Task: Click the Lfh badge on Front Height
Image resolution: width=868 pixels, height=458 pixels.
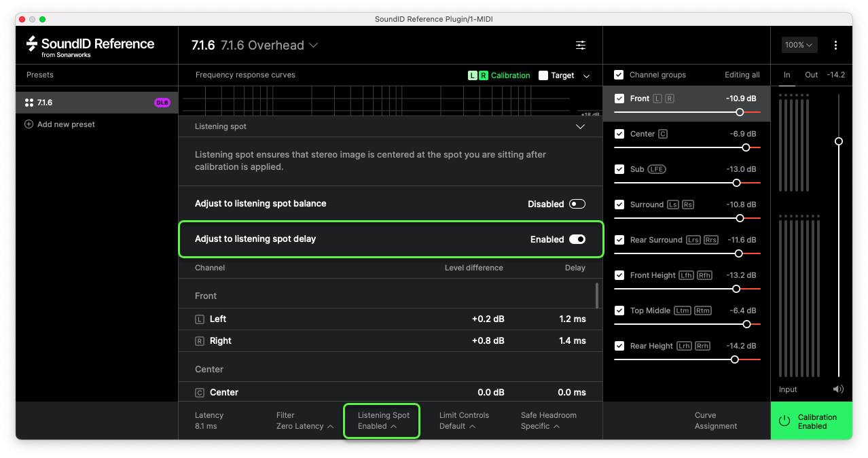Action: tap(686, 275)
